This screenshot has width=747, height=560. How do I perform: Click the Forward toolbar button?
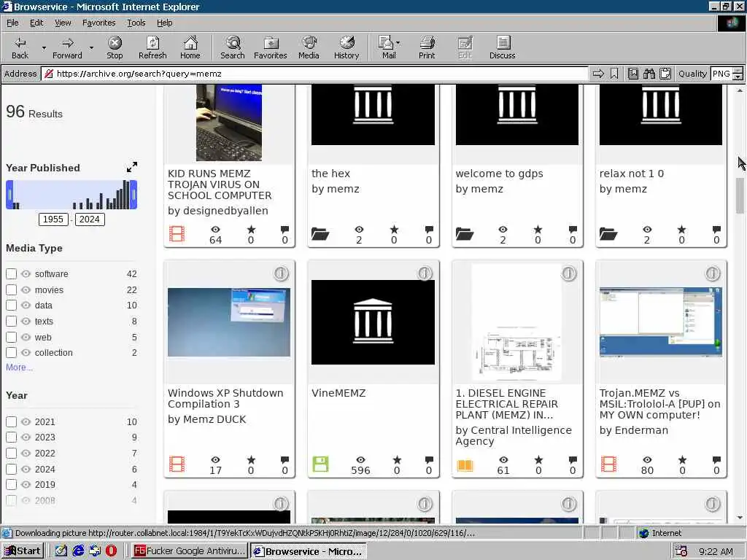coord(67,47)
